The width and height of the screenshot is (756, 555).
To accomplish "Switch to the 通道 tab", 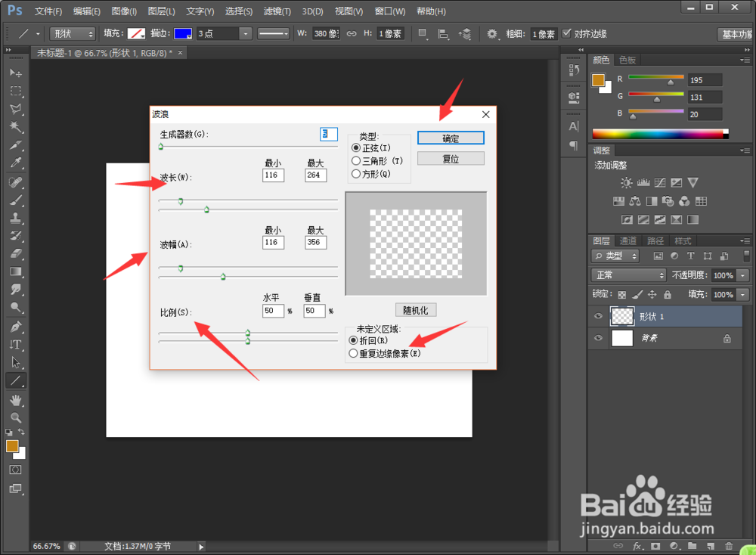I will click(627, 240).
